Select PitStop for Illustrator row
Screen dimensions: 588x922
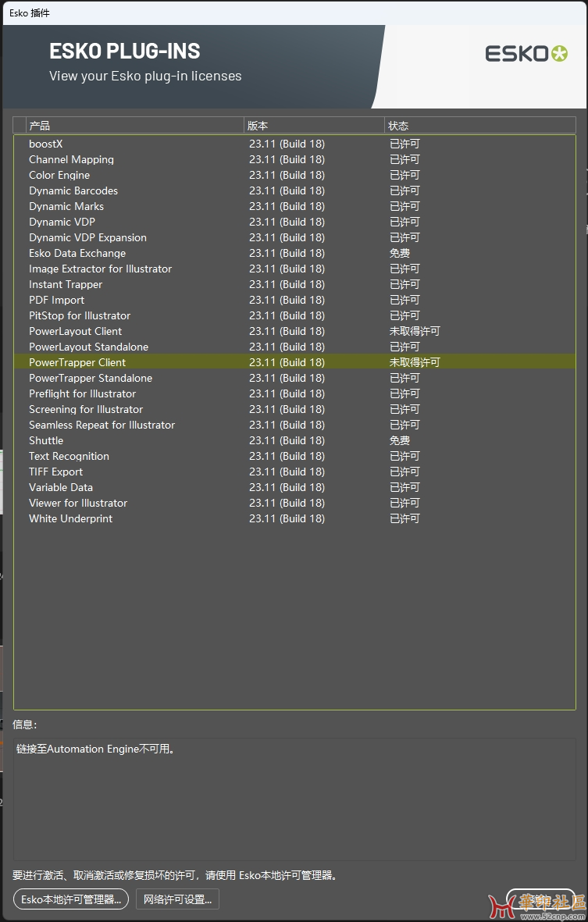pyautogui.click(x=294, y=315)
